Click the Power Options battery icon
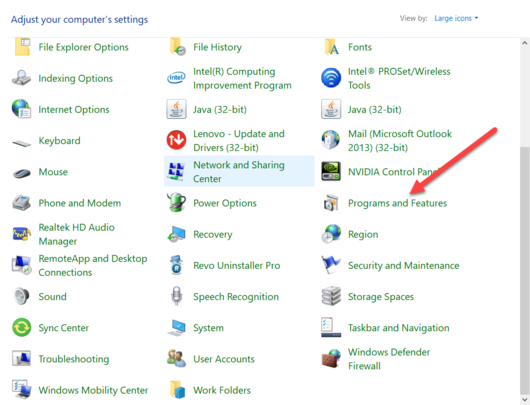 pyautogui.click(x=176, y=202)
